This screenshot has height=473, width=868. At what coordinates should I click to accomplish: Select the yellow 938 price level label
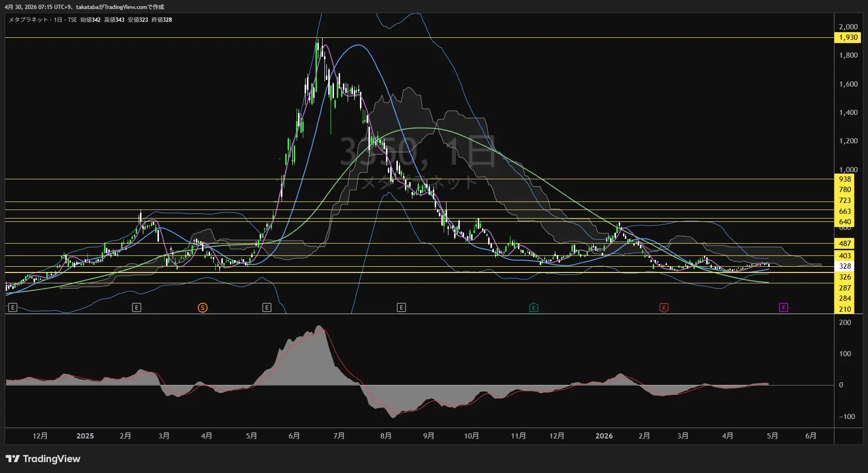[845, 179]
